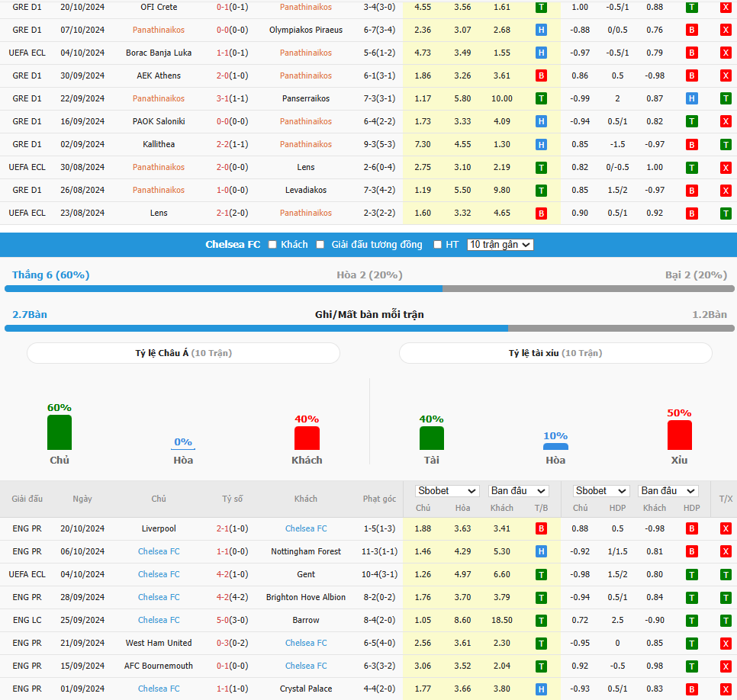Viewport: 737px width, 700px height.
Task: Enable the Giải đấu tương đồng checkbox
Action: pos(320,245)
